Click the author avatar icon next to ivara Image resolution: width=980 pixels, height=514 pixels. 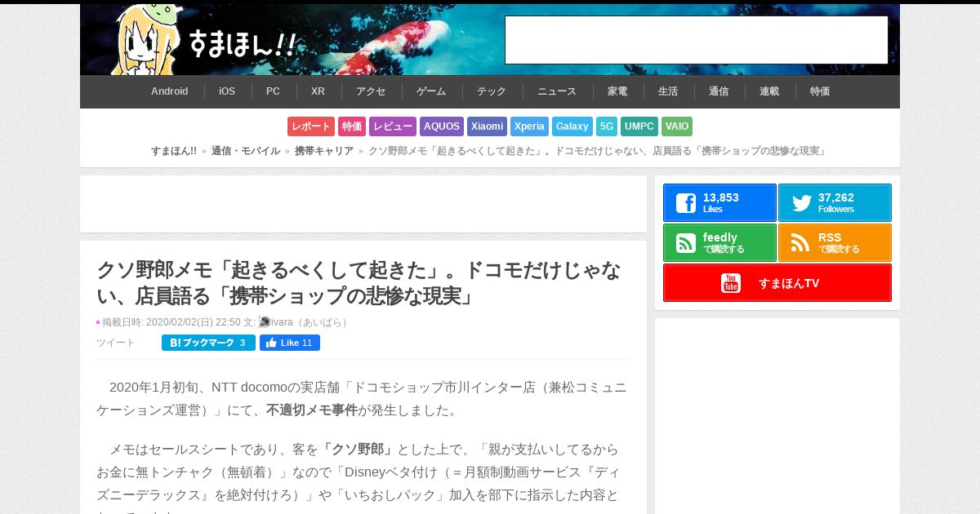click(x=265, y=322)
